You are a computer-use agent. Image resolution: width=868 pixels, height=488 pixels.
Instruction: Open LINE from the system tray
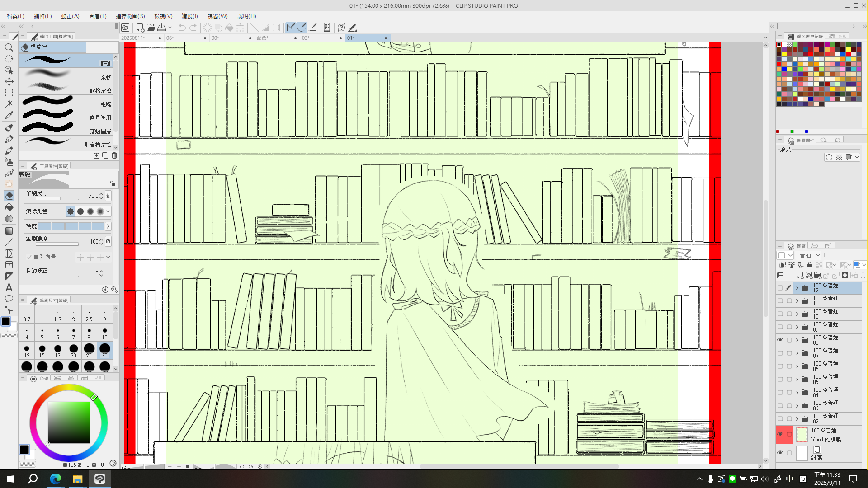point(732,479)
